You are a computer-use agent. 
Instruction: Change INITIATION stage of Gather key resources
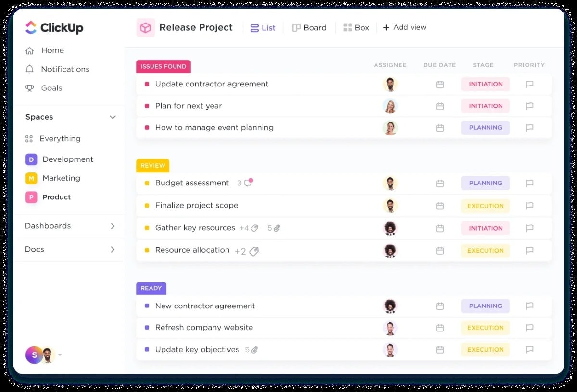[x=485, y=228]
